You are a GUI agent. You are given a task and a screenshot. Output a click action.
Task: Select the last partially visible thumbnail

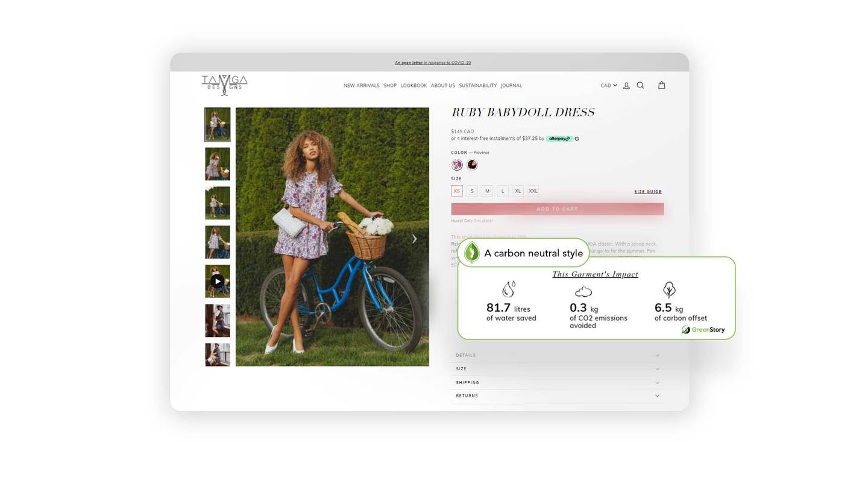218,355
